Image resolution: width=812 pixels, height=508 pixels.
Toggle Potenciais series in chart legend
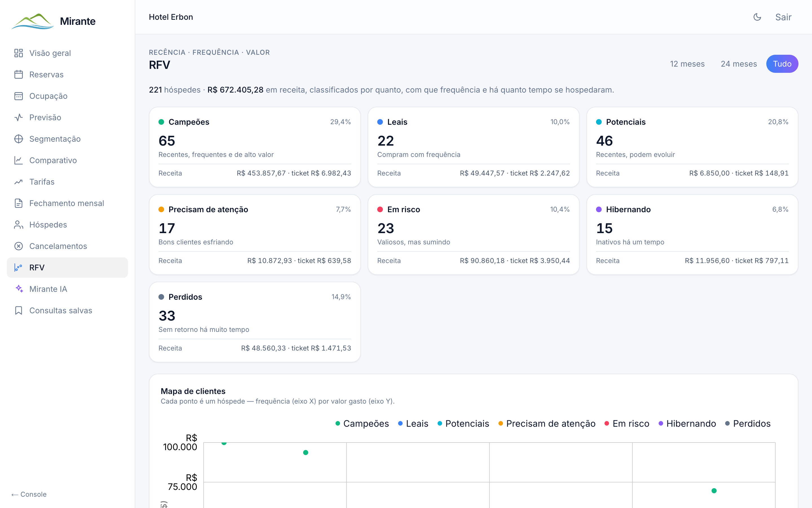pos(463,424)
